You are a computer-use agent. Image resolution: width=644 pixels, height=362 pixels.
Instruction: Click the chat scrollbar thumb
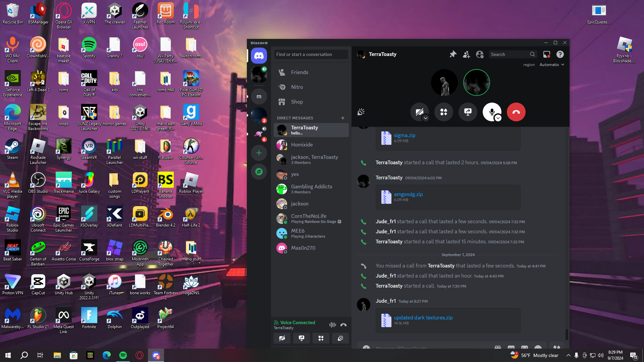point(567,334)
